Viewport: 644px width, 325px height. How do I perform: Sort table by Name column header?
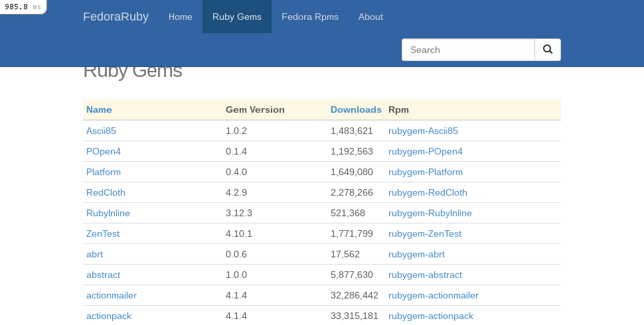pyautogui.click(x=99, y=109)
